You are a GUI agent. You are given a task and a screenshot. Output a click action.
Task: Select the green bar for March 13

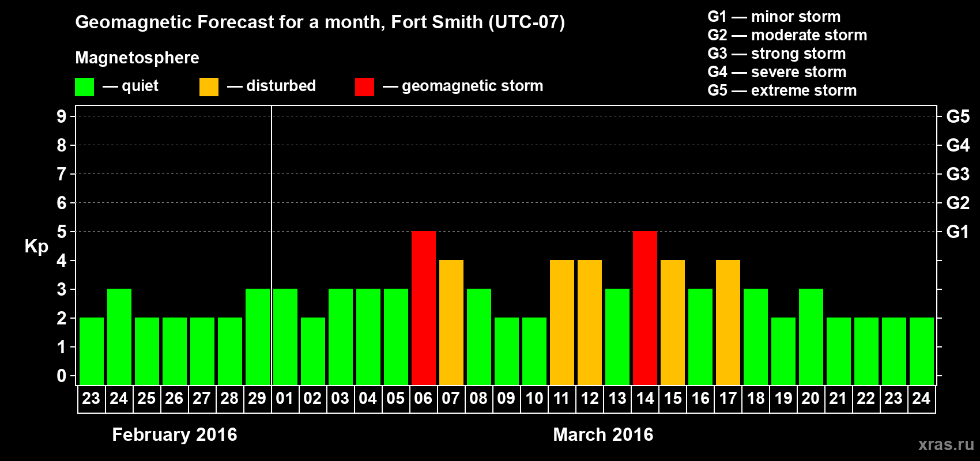[617, 337]
